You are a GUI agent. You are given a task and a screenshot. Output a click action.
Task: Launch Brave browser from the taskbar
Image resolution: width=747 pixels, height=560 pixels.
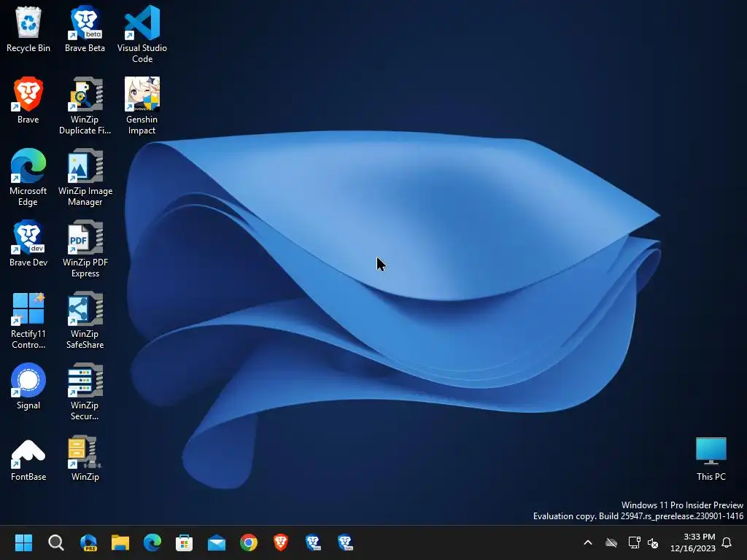281,542
